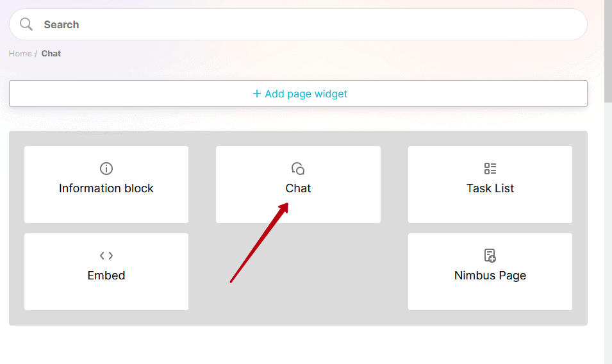Choose the Chat widget label
This screenshot has width=612, height=364.
[x=298, y=188]
